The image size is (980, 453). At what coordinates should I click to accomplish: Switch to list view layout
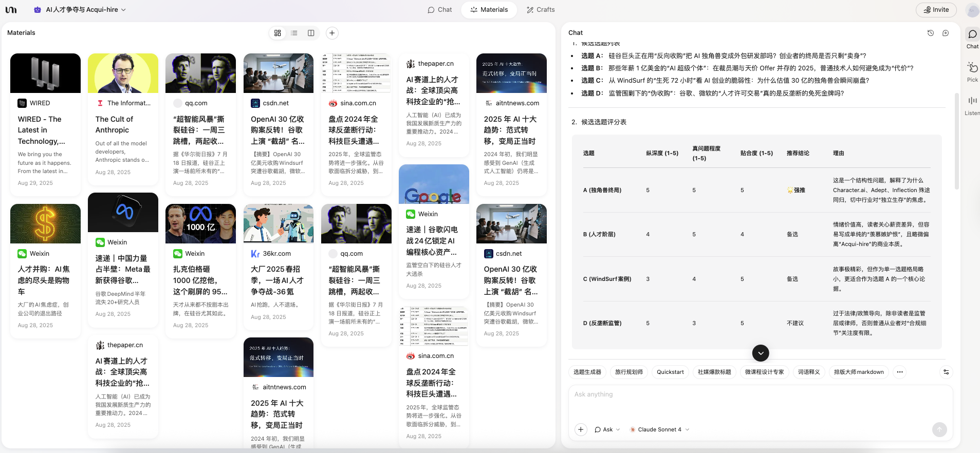[x=294, y=33]
